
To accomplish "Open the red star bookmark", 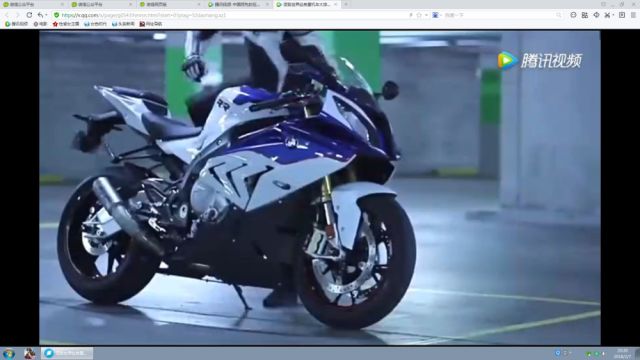I will 66,24.
